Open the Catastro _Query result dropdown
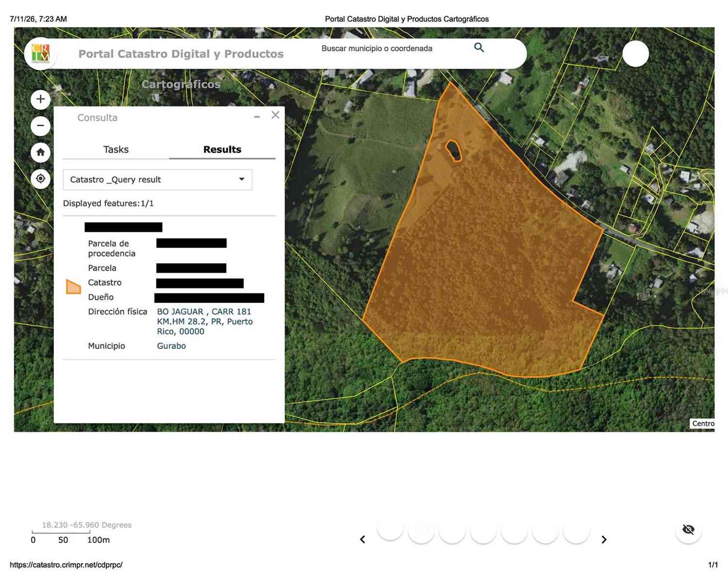 click(158, 179)
